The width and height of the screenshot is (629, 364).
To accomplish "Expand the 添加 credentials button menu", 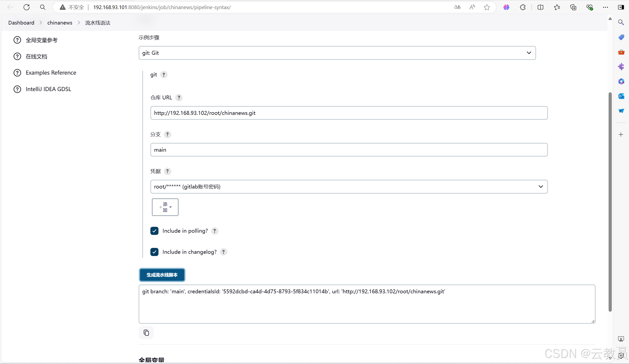I will click(x=165, y=207).
